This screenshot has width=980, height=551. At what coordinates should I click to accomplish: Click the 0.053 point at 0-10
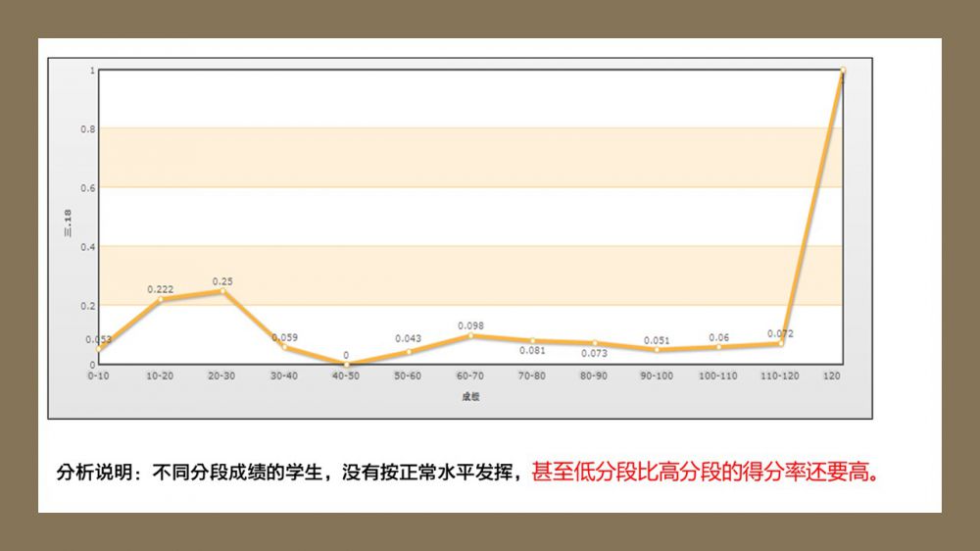[x=99, y=348]
